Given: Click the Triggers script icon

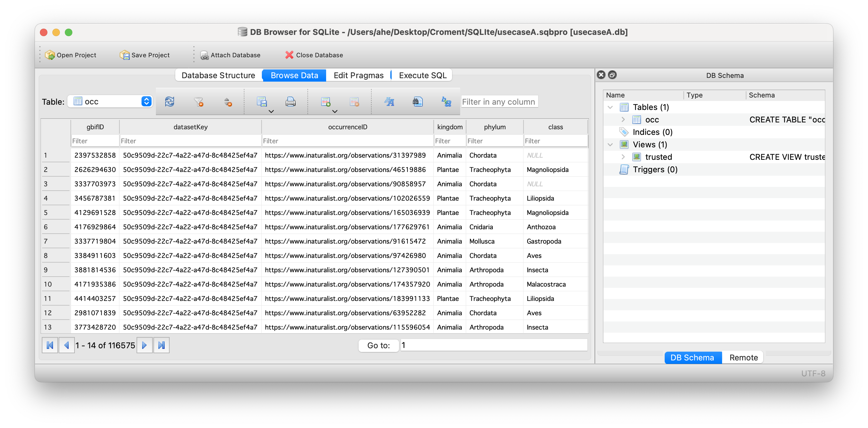Looking at the screenshot, I should point(624,169).
